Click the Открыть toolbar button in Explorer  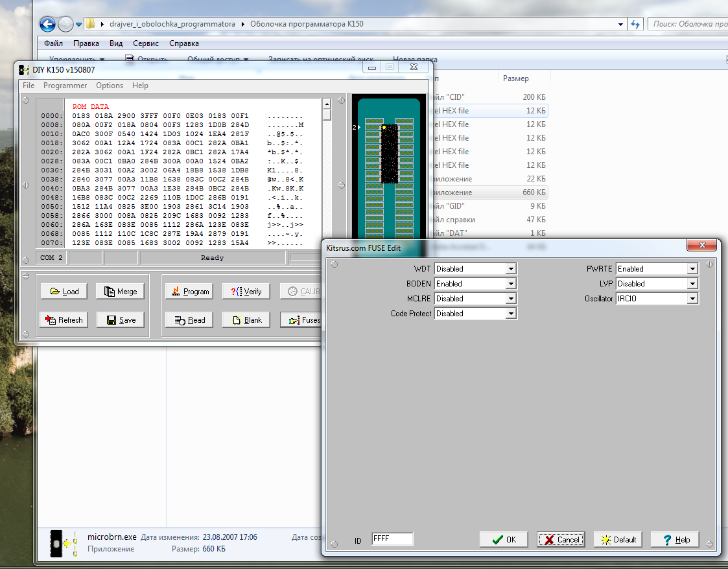147,60
